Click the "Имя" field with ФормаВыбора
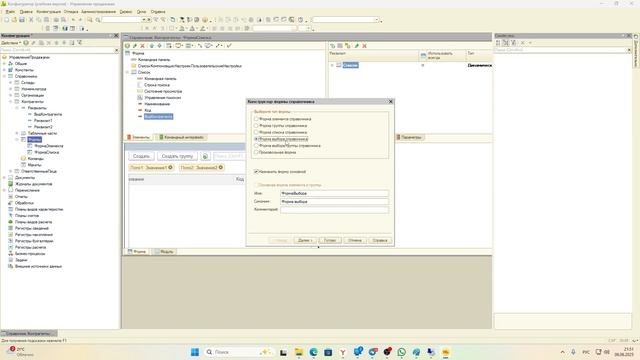 (x=334, y=193)
